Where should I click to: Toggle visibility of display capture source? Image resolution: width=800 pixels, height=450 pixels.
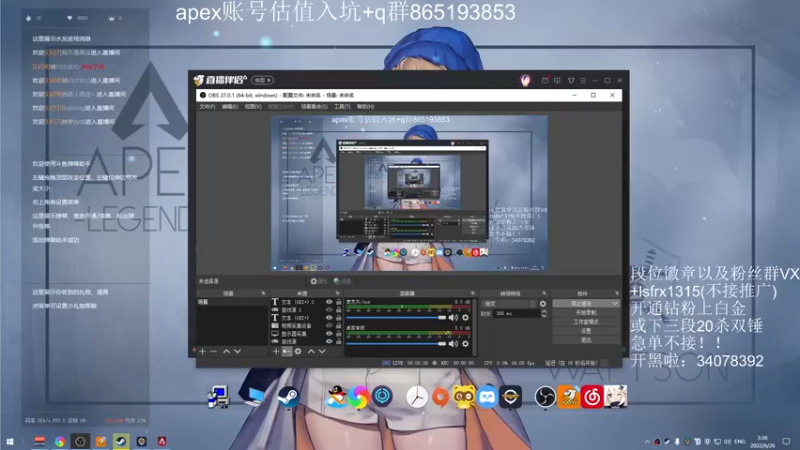click(329, 334)
